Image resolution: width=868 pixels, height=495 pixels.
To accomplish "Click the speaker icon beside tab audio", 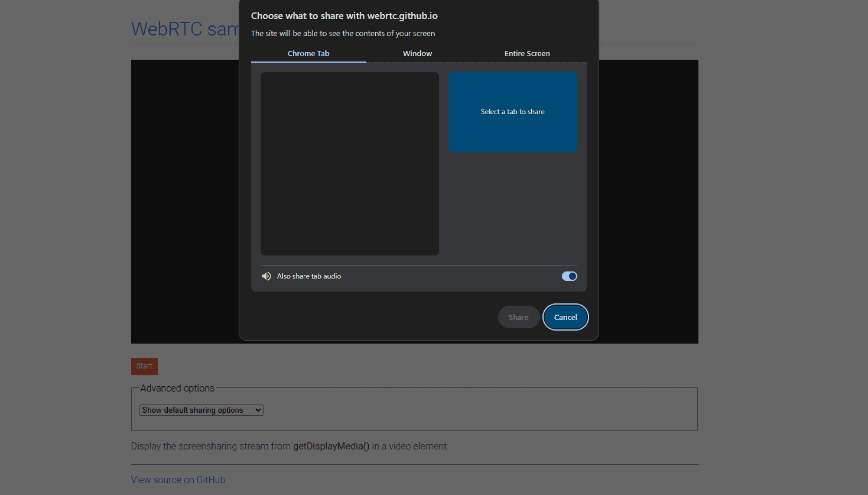I will pyautogui.click(x=266, y=276).
